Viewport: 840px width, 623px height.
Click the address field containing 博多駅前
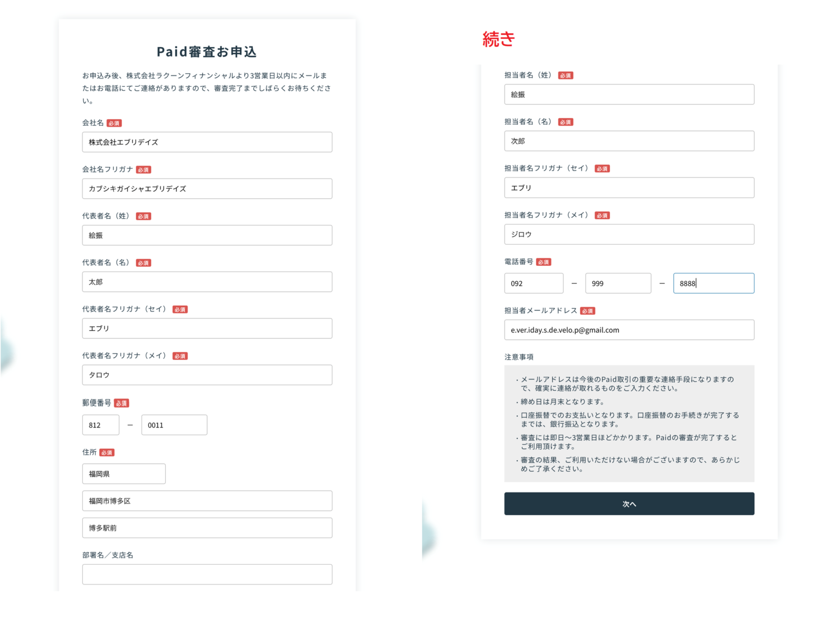[207, 528]
